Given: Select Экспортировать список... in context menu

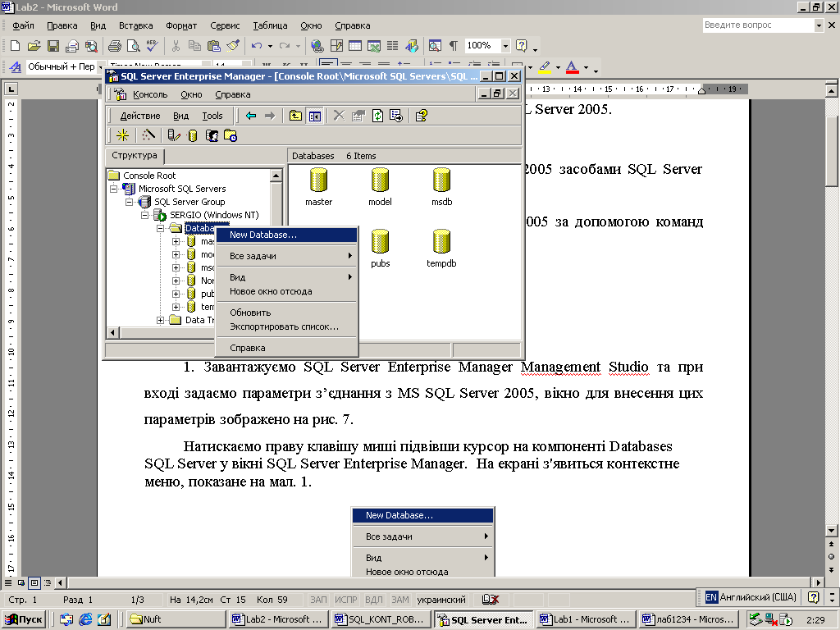Looking at the screenshot, I should [286, 326].
